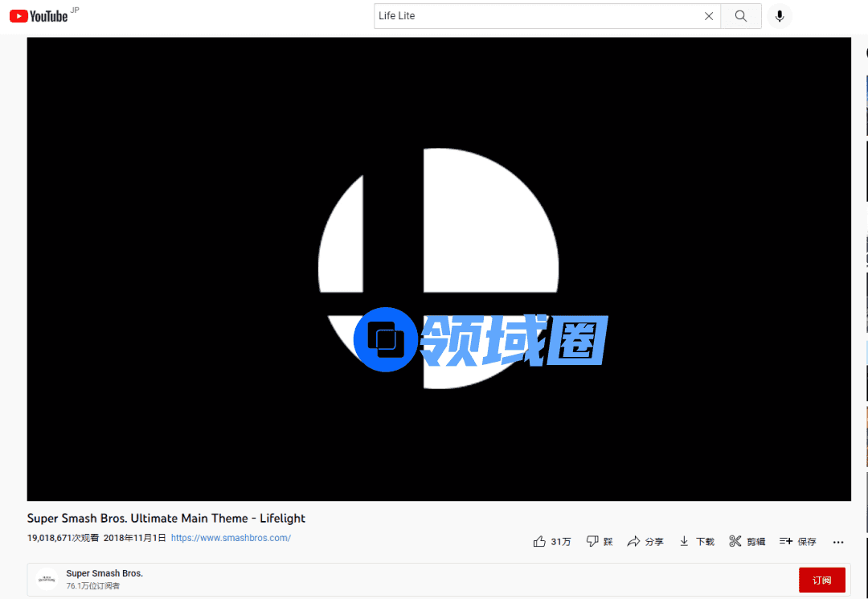This screenshot has height=599, width=868.
Task: Click the 领域圈 watermark logo over the video
Action: 480,339
